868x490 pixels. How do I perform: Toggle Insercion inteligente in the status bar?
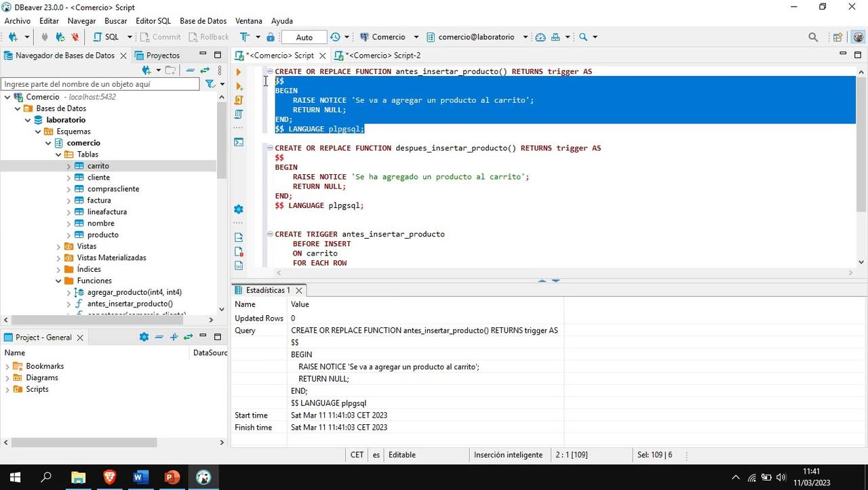tap(508, 454)
